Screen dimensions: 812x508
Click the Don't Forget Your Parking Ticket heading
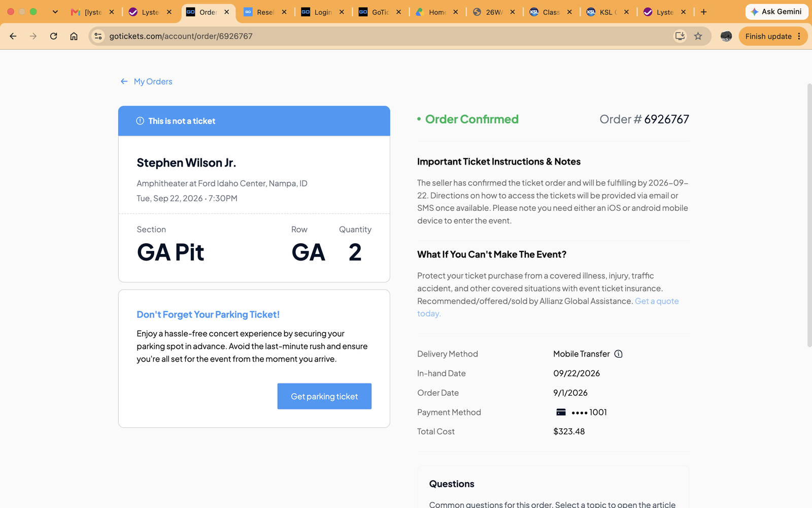(x=208, y=314)
